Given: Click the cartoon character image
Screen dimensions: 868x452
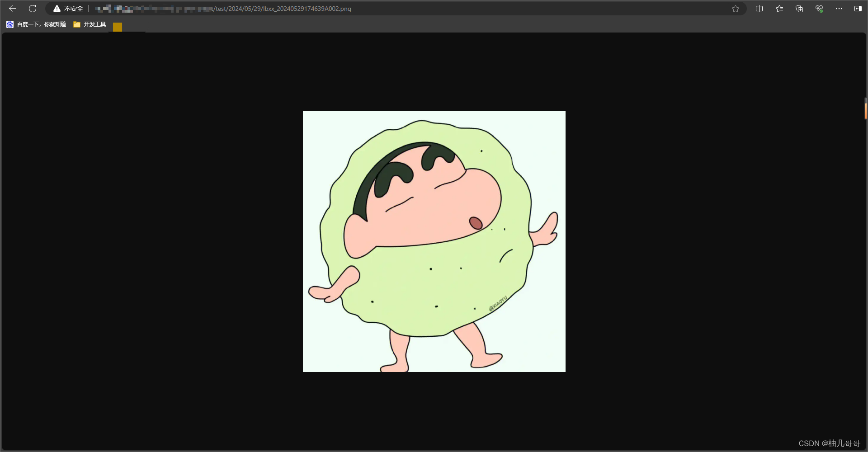Looking at the screenshot, I should (434, 241).
